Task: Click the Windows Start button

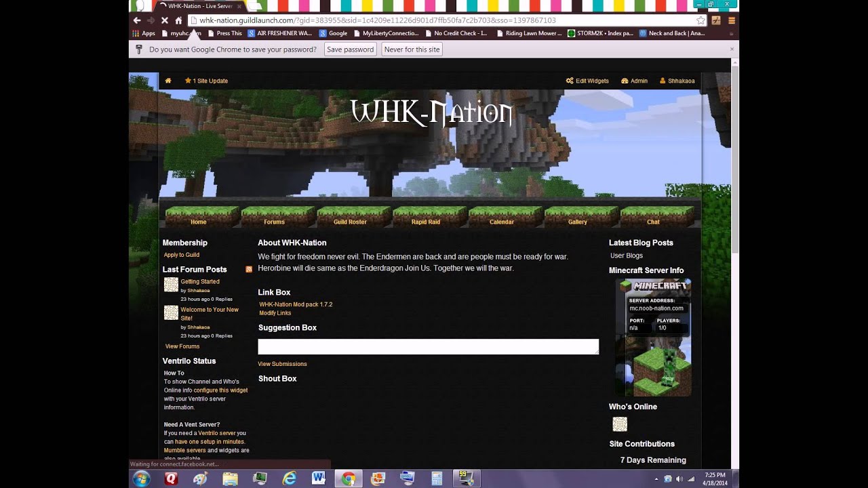Action: tap(142, 479)
